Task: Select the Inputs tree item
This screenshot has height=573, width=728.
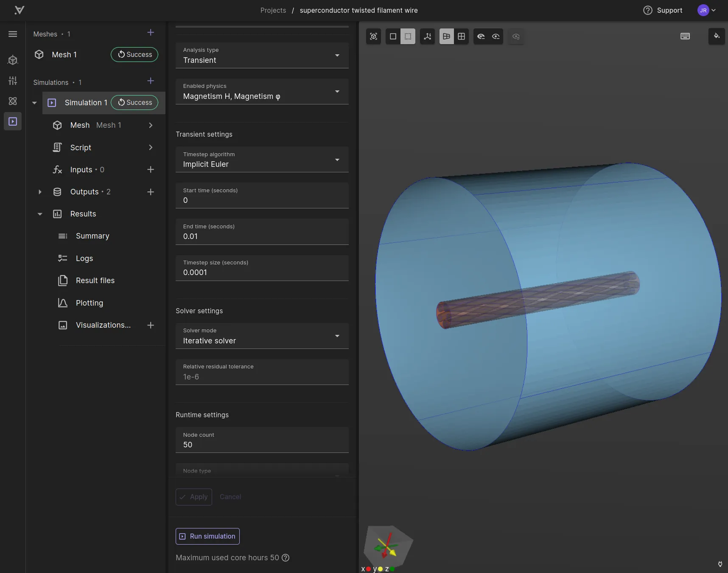Action: [x=87, y=170]
